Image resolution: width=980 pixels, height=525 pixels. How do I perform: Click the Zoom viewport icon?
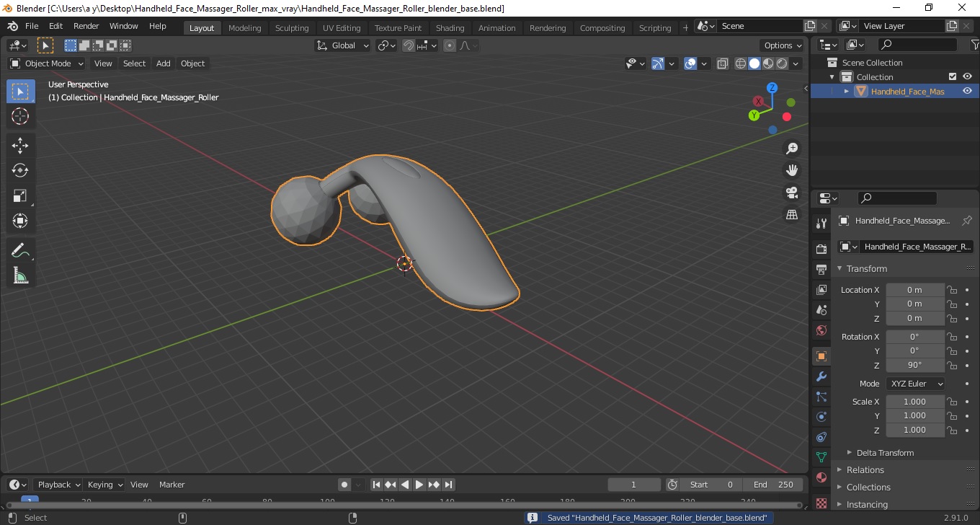(792, 149)
